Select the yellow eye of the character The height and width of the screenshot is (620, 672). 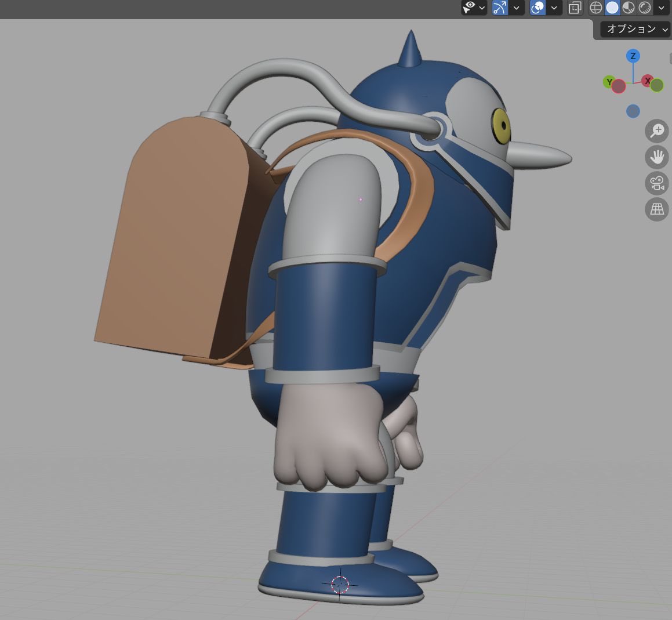(501, 126)
